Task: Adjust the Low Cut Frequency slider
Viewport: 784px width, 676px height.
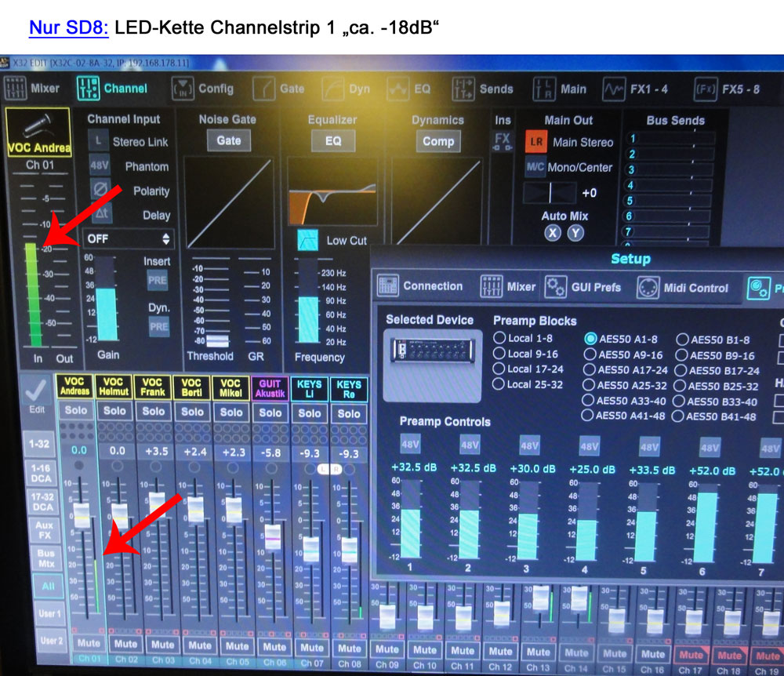Action: coord(308,301)
